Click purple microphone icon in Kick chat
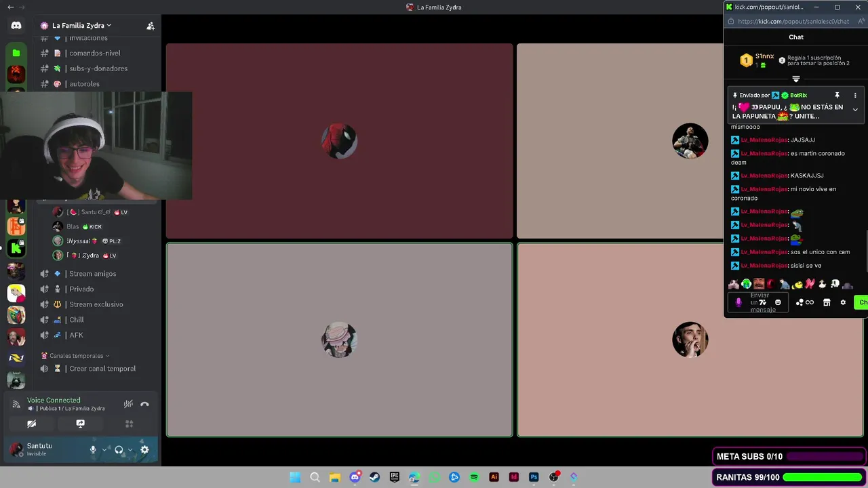This screenshot has height=488, width=868. 738,302
